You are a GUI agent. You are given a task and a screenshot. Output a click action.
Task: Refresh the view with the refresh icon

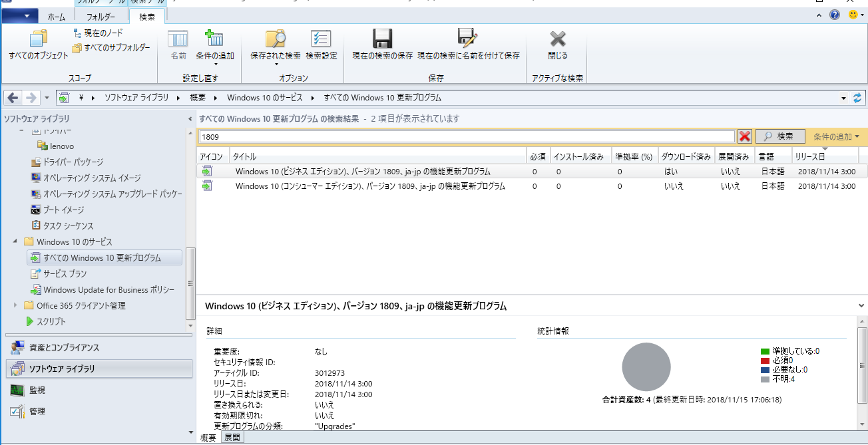[857, 98]
